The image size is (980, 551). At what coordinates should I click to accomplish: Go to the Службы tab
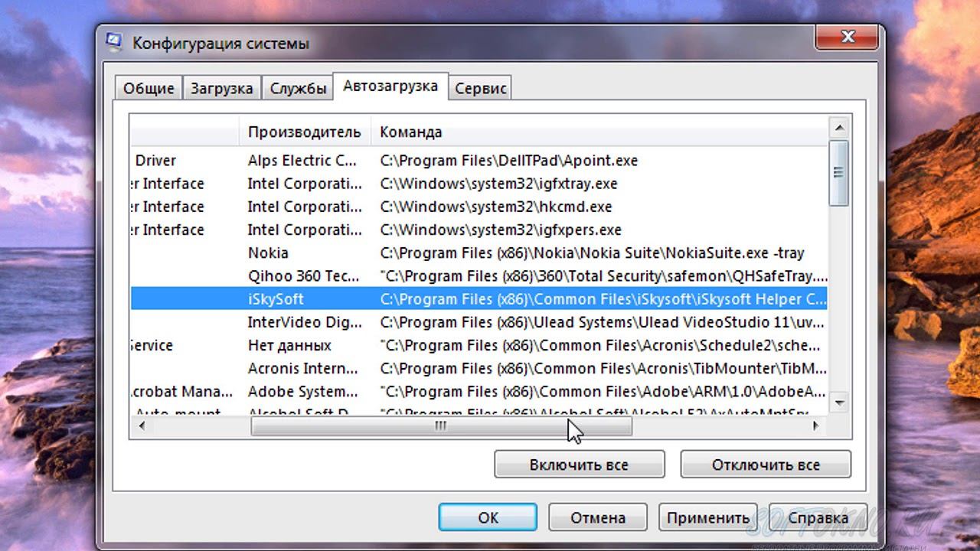[298, 88]
